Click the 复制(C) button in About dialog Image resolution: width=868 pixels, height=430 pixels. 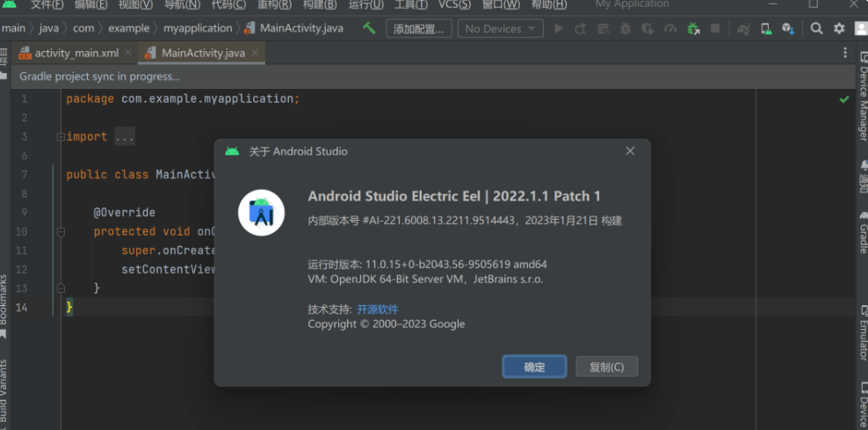pos(607,367)
